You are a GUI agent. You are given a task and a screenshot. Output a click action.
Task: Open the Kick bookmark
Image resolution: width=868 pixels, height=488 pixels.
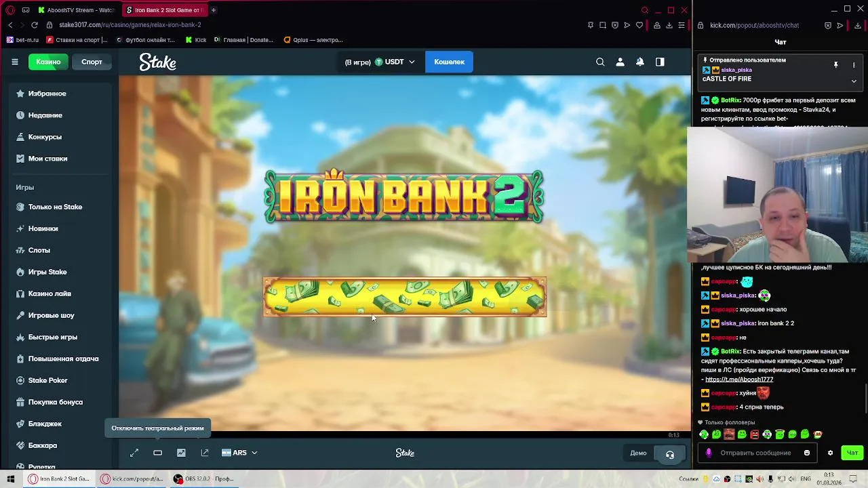[196, 40]
